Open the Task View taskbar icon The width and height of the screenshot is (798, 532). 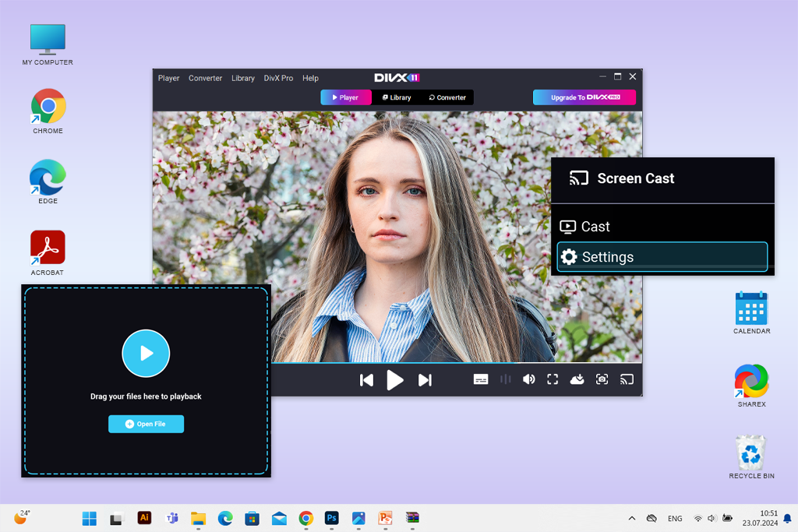[117, 518]
